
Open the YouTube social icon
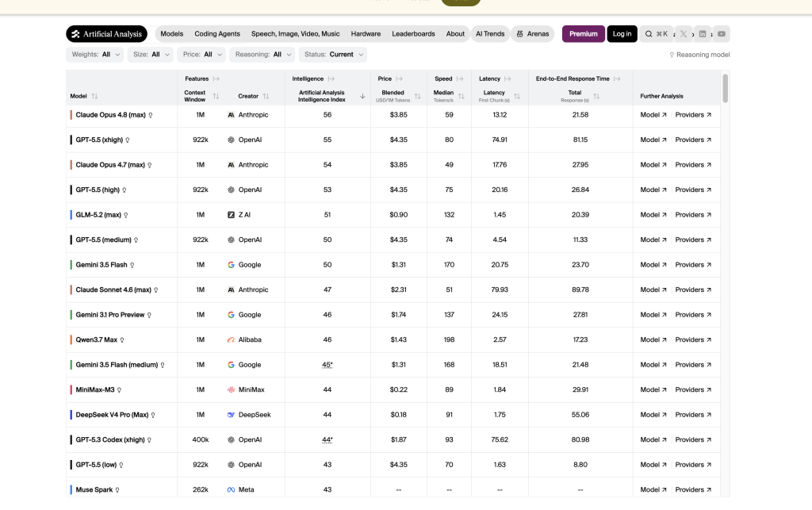click(722, 34)
